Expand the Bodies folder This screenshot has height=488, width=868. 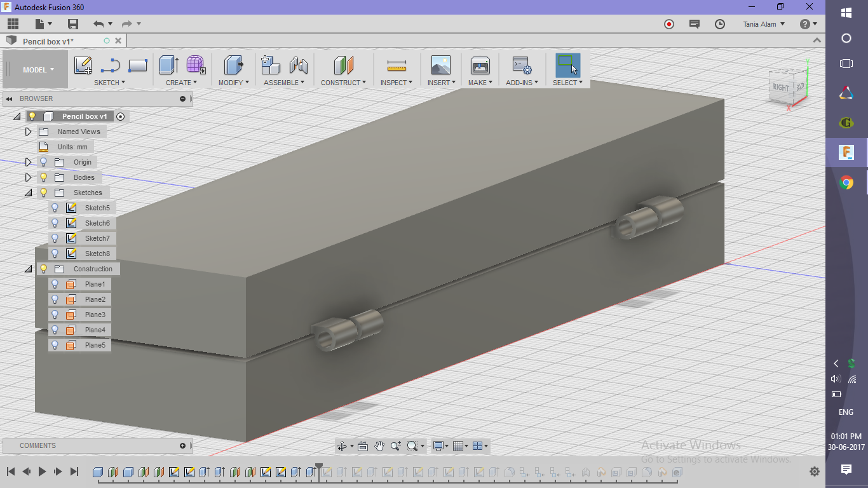click(28, 177)
